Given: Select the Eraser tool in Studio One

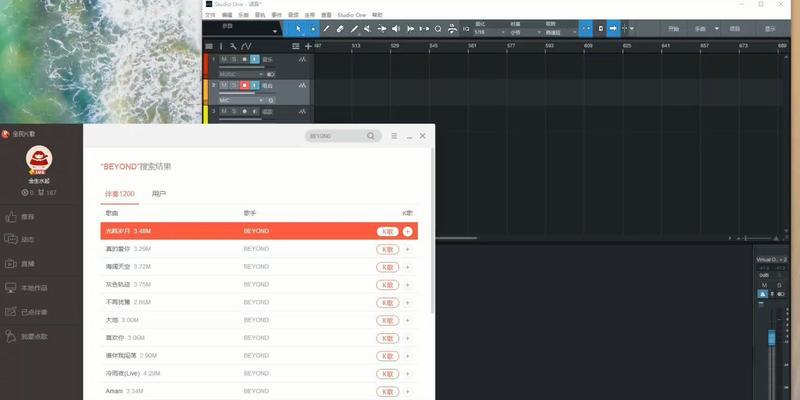Looking at the screenshot, I should pyautogui.click(x=340, y=29).
